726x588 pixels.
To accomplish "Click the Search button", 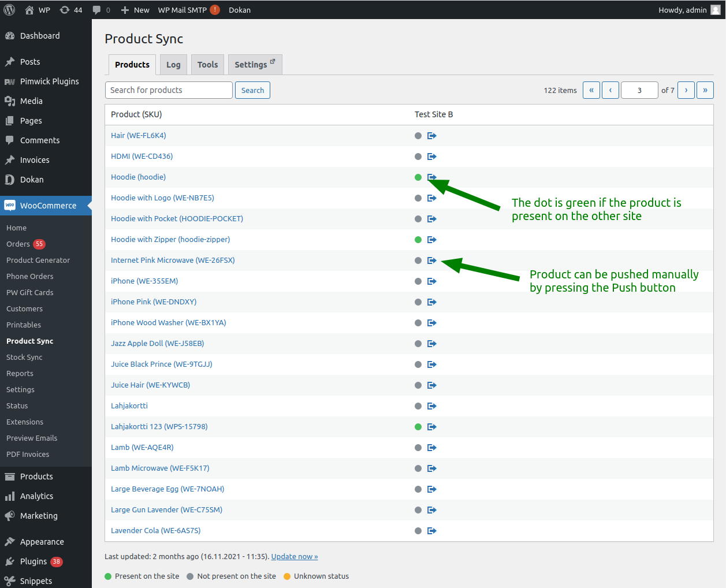I will click(x=252, y=90).
